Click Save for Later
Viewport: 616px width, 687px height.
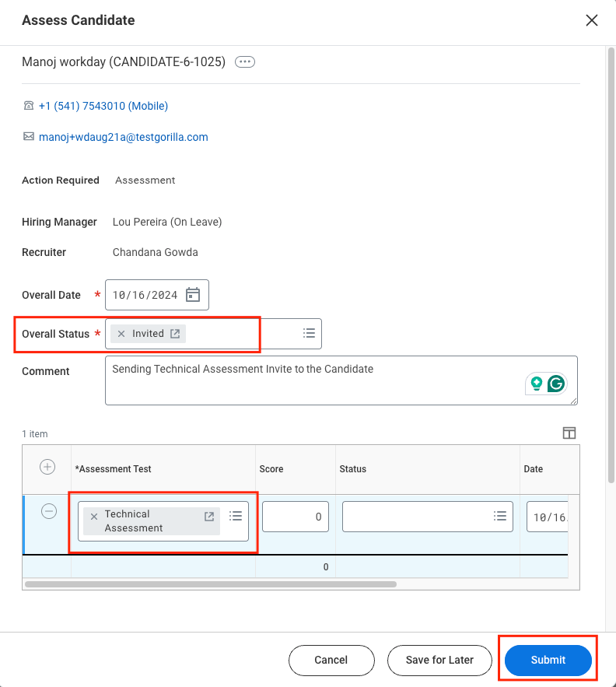point(439,660)
